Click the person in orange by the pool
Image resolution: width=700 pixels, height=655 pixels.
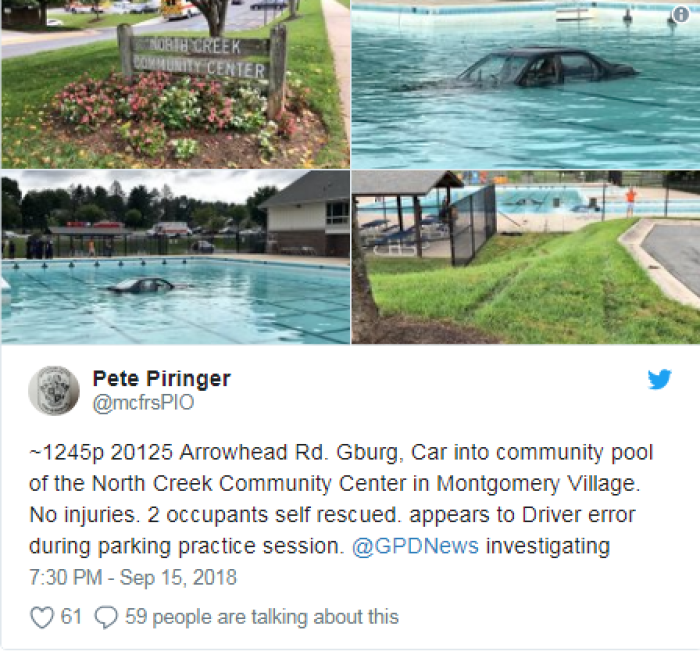coord(630,201)
